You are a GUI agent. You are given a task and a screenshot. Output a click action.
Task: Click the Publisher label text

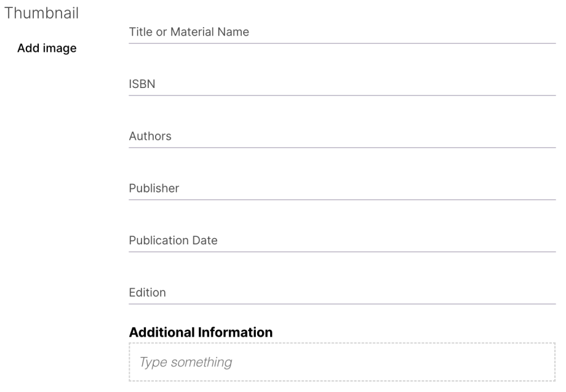point(154,188)
